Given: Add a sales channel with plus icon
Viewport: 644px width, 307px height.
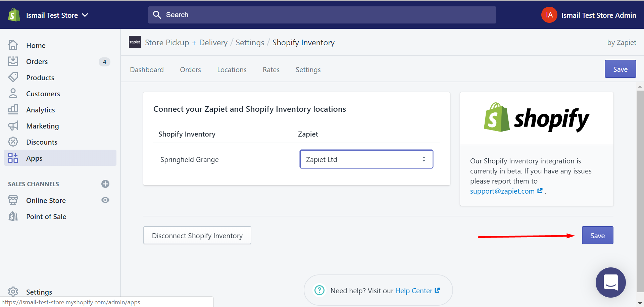Looking at the screenshot, I should point(105,184).
